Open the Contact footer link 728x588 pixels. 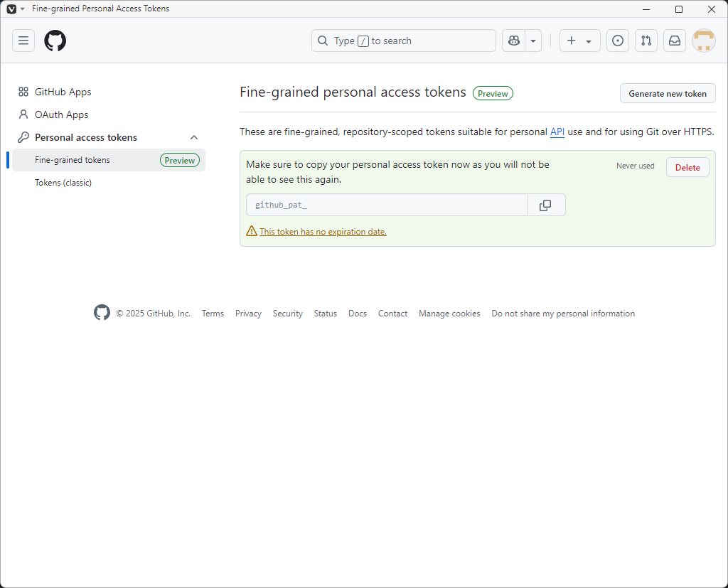coord(392,314)
